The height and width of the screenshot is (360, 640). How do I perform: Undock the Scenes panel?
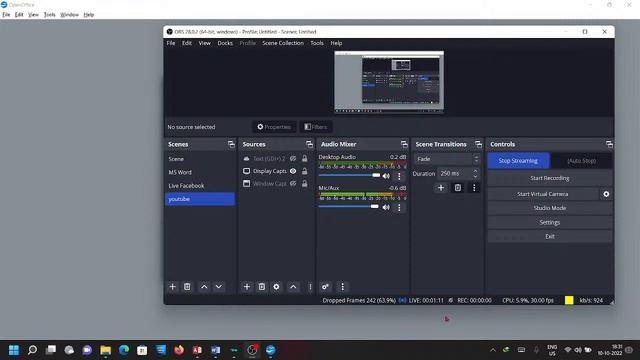[231, 144]
